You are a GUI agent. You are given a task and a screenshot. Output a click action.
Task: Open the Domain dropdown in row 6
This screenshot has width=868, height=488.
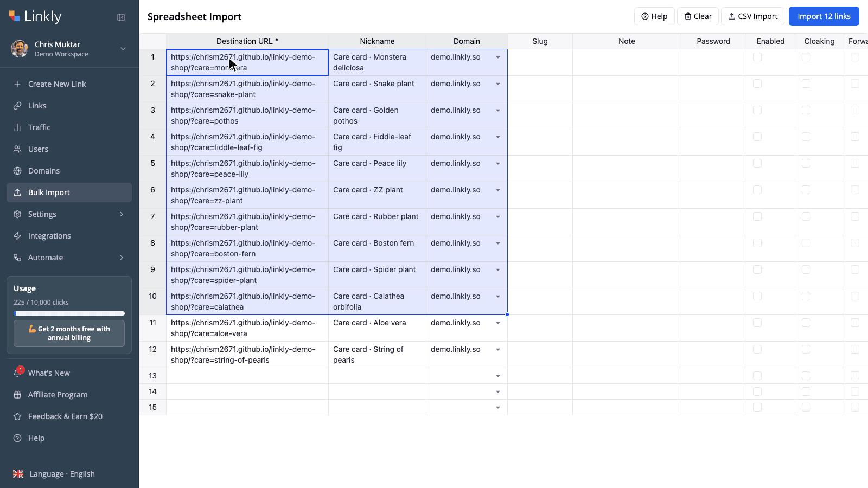click(x=498, y=190)
